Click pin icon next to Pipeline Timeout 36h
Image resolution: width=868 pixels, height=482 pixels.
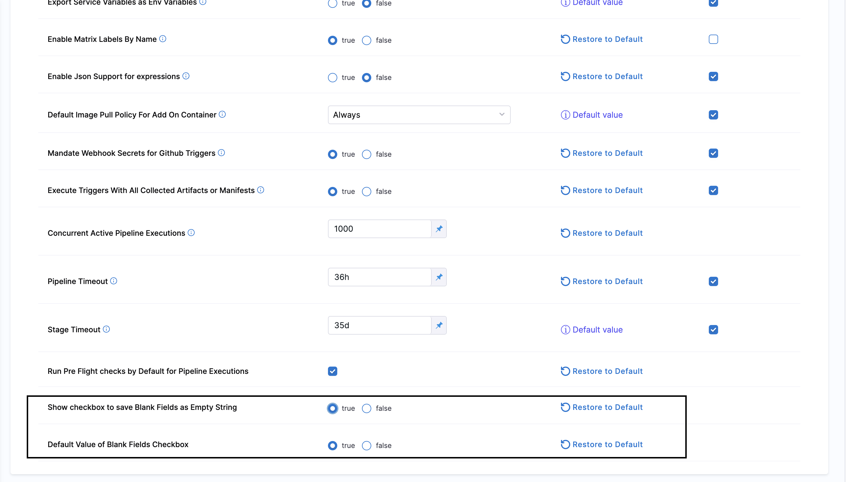click(x=439, y=277)
